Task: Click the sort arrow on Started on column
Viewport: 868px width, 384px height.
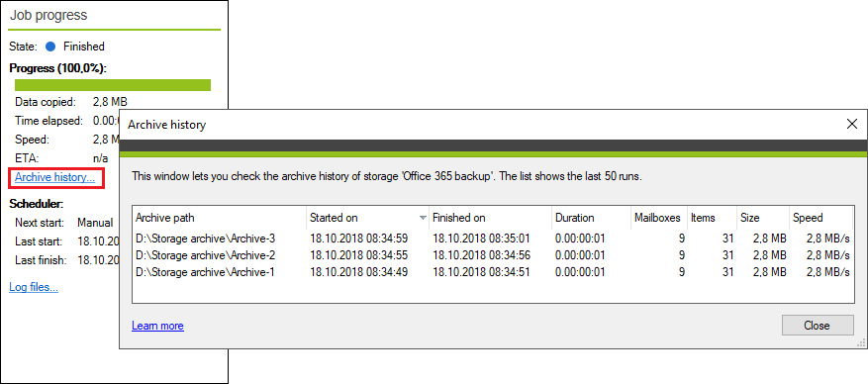Action: pyautogui.click(x=423, y=218)
